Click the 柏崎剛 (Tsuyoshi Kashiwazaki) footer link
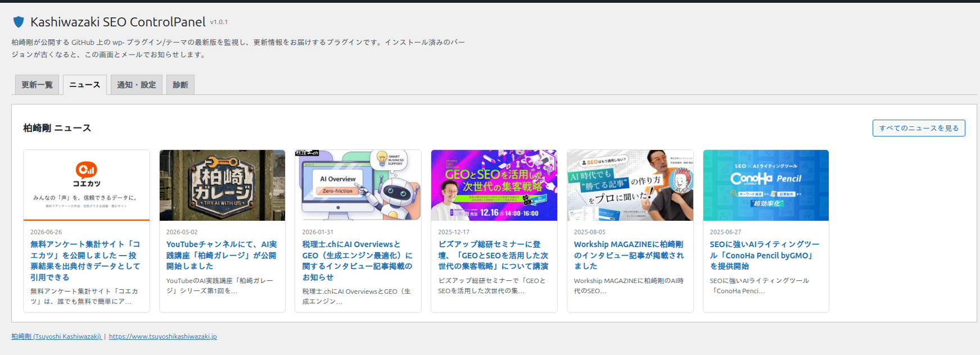The height and width of the screenshot is (355, 980). (x=57, y=336)
